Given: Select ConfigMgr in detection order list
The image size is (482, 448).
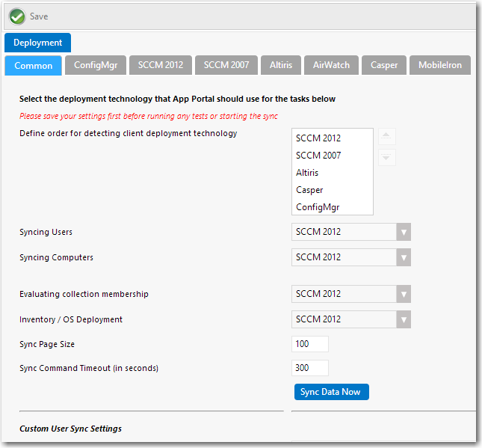Looking at the screenshot, I should (332, 206).
